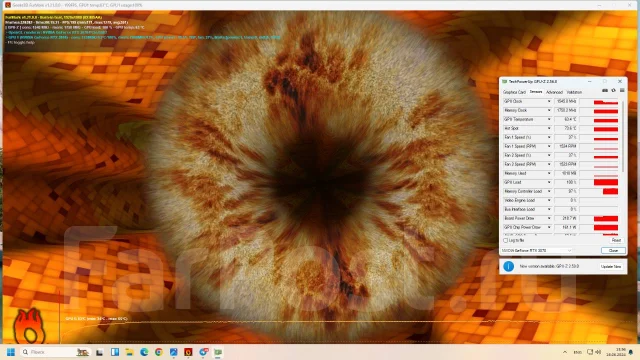Open the Windows Start menu
The width and height of the screenshot is (640, 360).
pyautogui.click(x=11, y=352)
